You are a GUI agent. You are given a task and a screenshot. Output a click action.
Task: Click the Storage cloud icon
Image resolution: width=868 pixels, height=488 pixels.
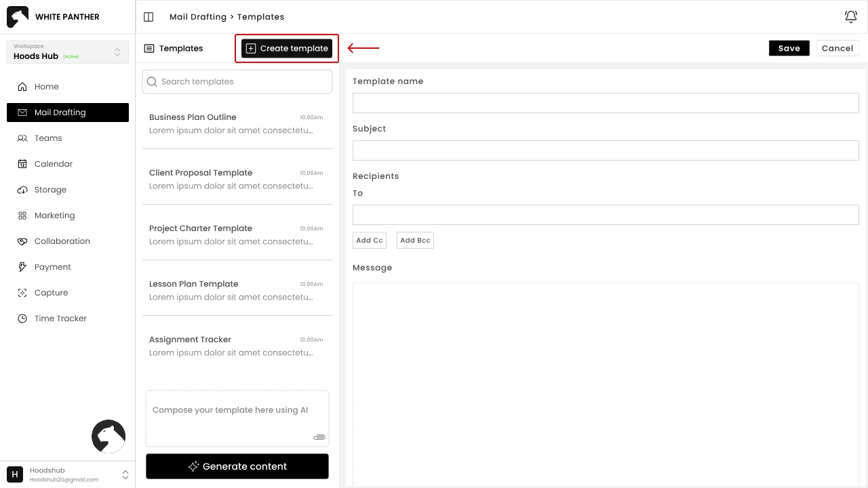[x=22, y=190]
